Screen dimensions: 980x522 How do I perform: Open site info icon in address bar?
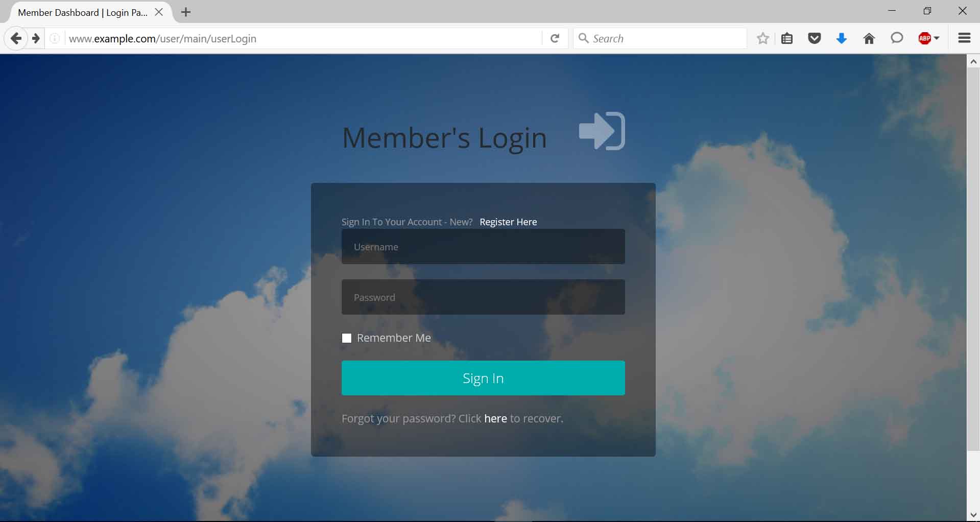tap(55, 38)
